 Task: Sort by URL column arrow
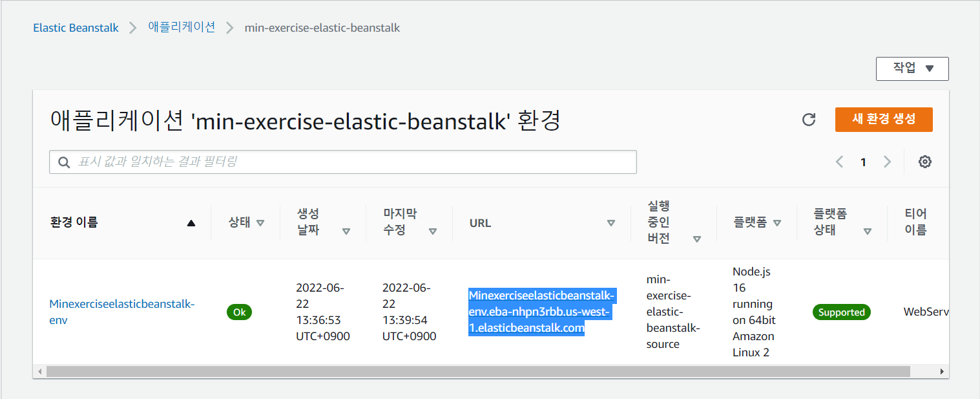pos(611,223)
